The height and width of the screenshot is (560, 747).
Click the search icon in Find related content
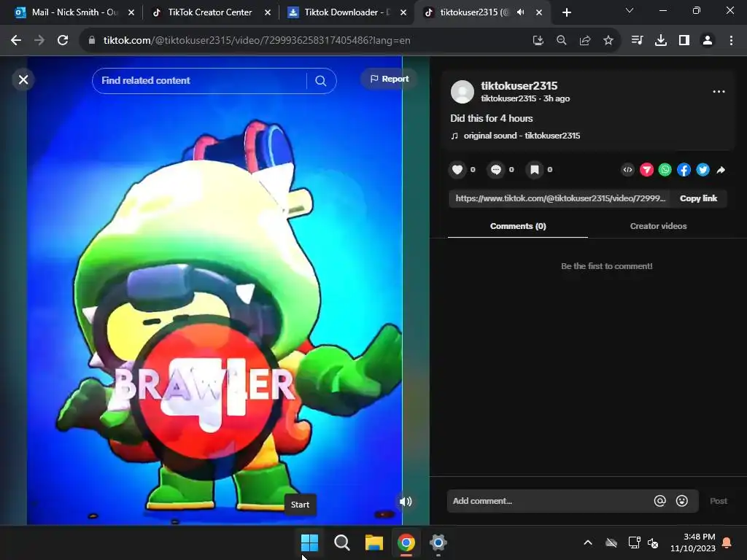coord(321,81)
